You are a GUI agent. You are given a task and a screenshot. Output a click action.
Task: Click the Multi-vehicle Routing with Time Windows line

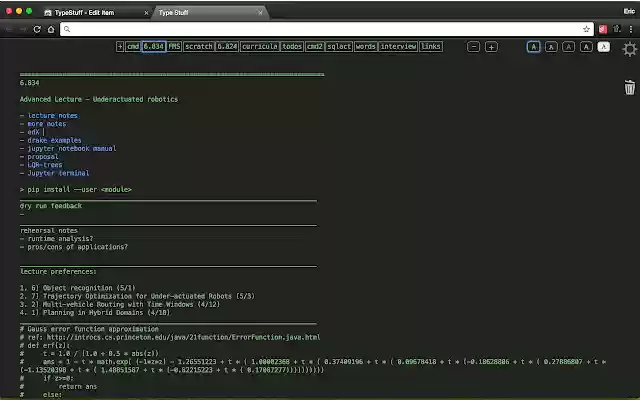pyautogui.click(x=120, y=304)
